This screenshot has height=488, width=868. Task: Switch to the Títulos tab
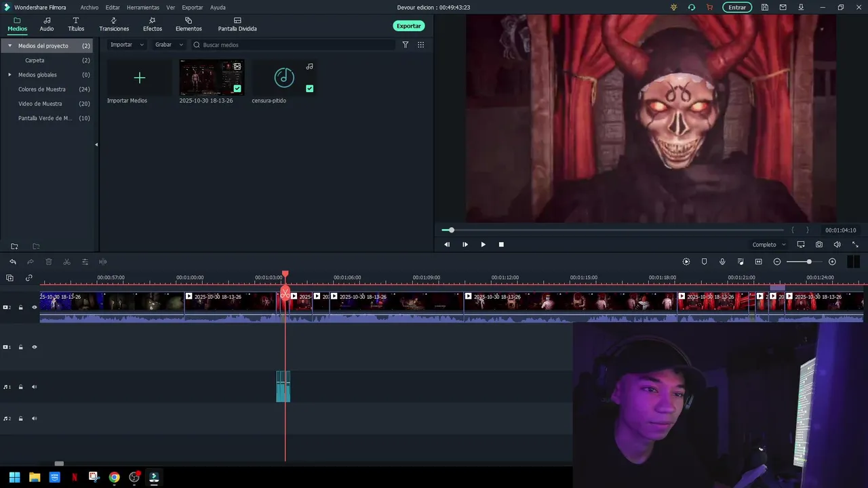coord(76,25)
